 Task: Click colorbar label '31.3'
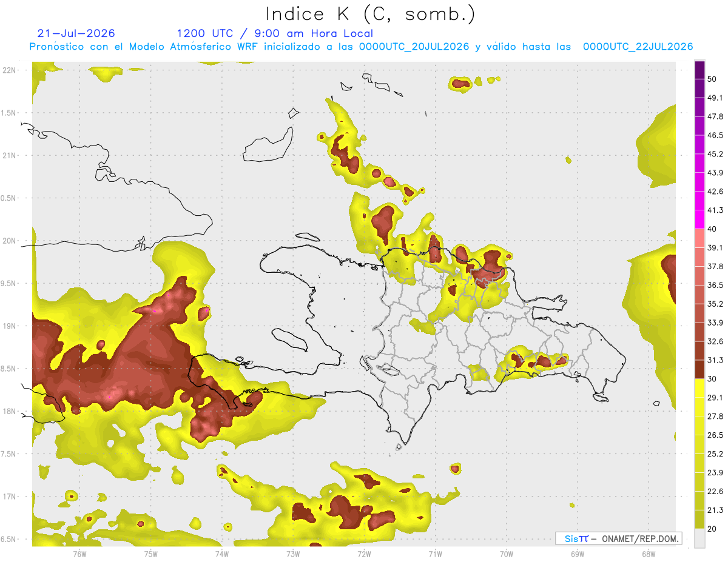coord(715,360)
